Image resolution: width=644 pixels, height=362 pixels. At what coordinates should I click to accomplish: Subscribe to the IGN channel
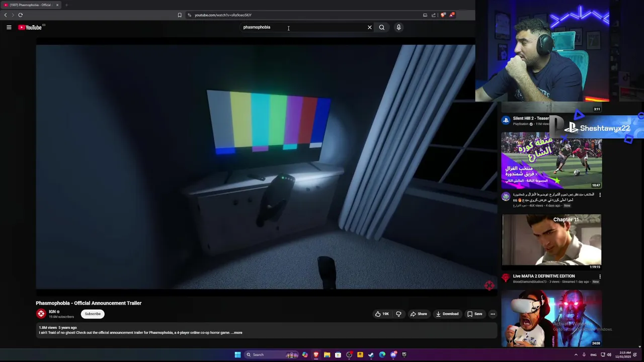[93, 314]
